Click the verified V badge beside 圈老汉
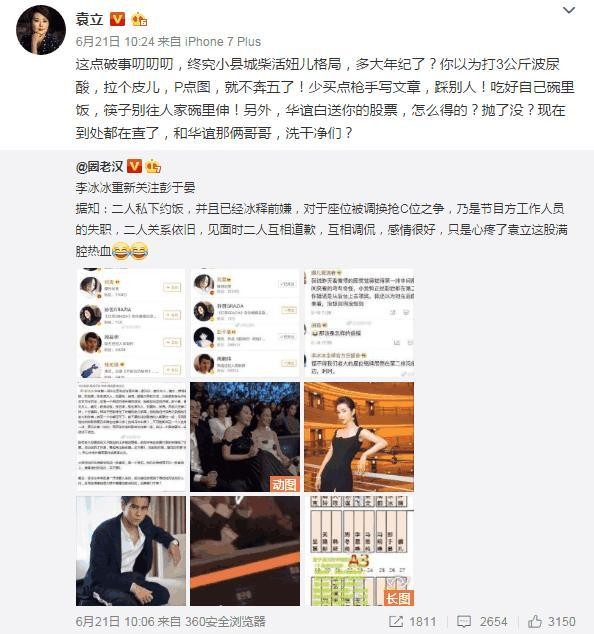Screen dimensions: 594x634 pyautogui.click(x=134, y=166)
